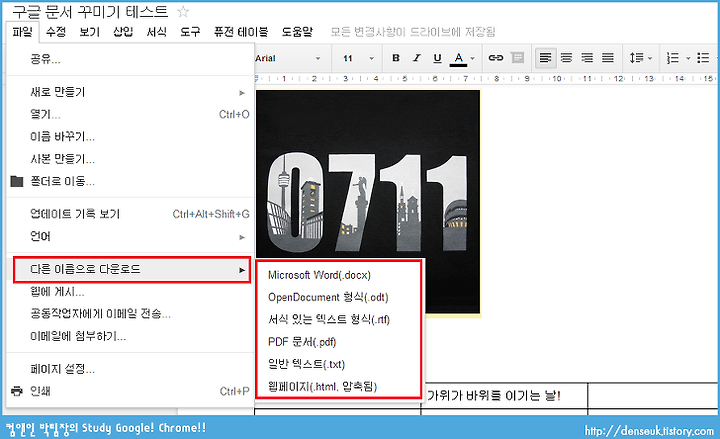Image resolution: width=720 pixels, height=439 pixels.
Task: Click the table cell with 가위가 바위를 이기는 날!
Action: click(x=504, y=396)
